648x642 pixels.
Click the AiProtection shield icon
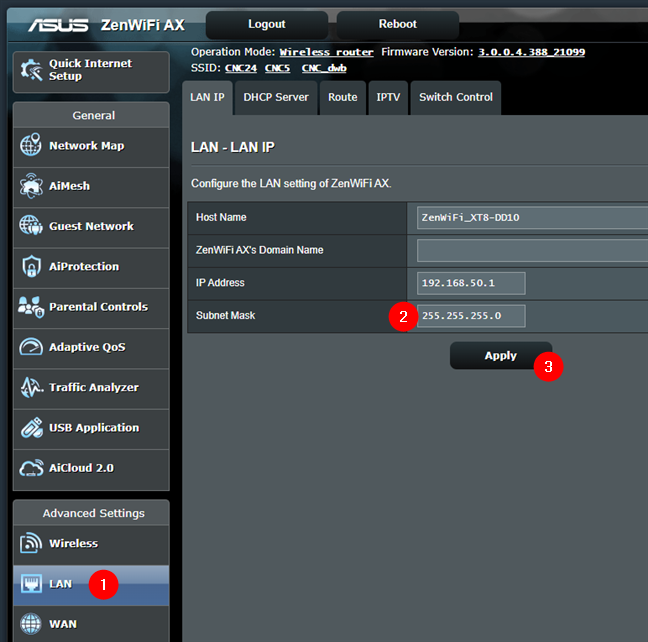(x=31, y=266)
